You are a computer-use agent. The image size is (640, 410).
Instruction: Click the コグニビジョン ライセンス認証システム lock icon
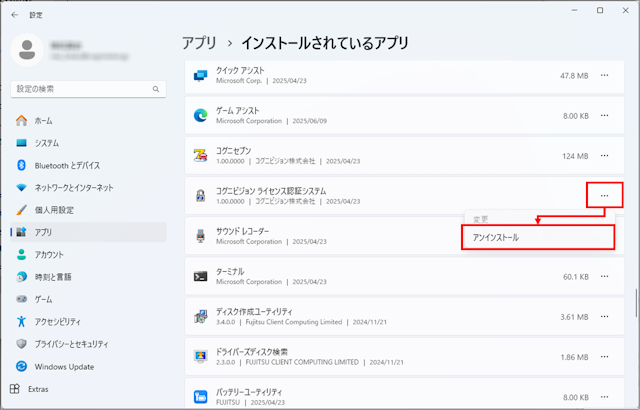[x=200, y=196]
